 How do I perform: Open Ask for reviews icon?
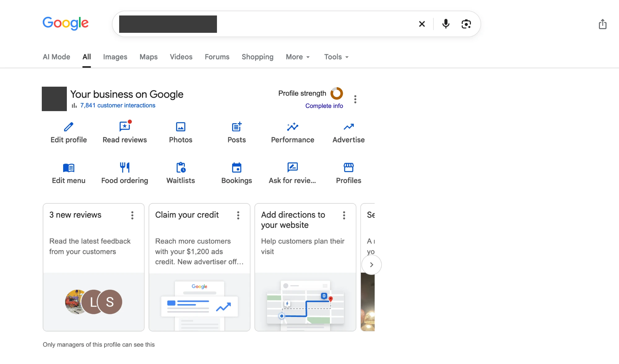(292, 167)
